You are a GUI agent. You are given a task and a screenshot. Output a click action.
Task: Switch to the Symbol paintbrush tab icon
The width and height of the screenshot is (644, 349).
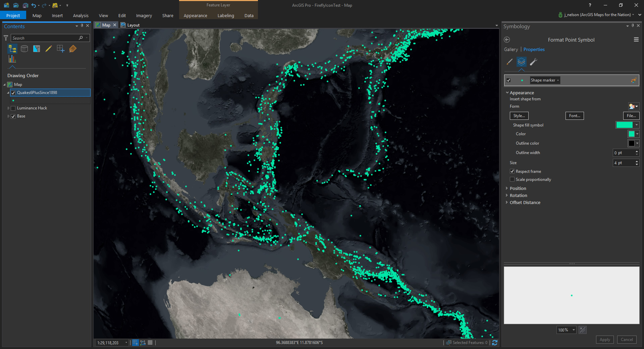[x=509, y=62]
